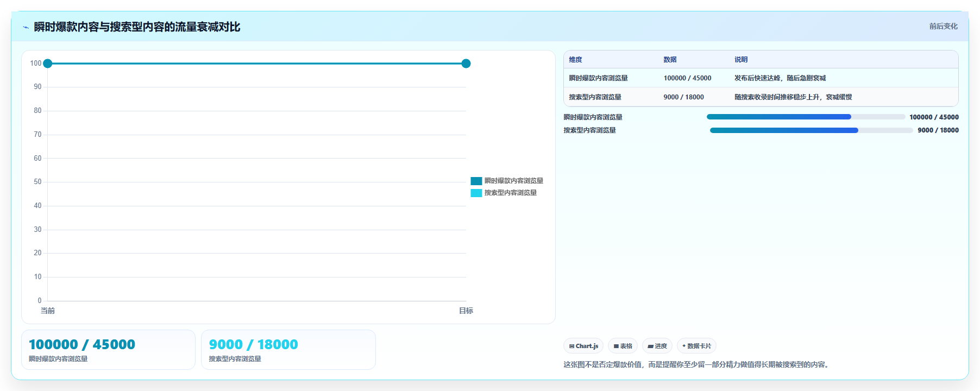Viewport: 980px width, 391px height.
Task: Open the 100000 / 45000 data card
Action: pyautogui.click(x=108, y=350)
